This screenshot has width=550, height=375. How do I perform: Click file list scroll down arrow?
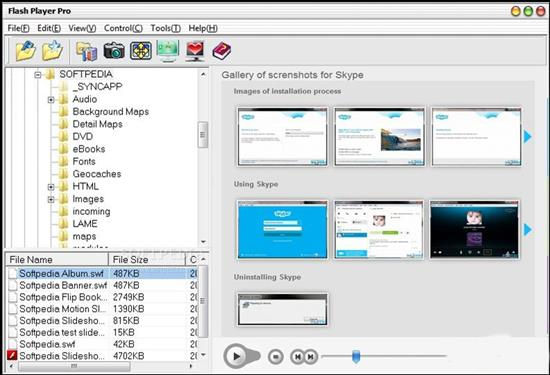(x=203, y=355)
